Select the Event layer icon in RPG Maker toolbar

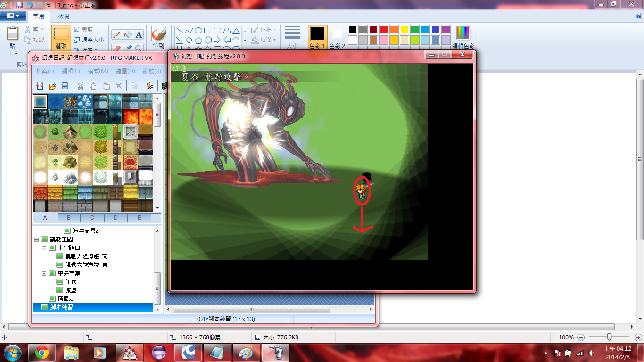[150, 86]
